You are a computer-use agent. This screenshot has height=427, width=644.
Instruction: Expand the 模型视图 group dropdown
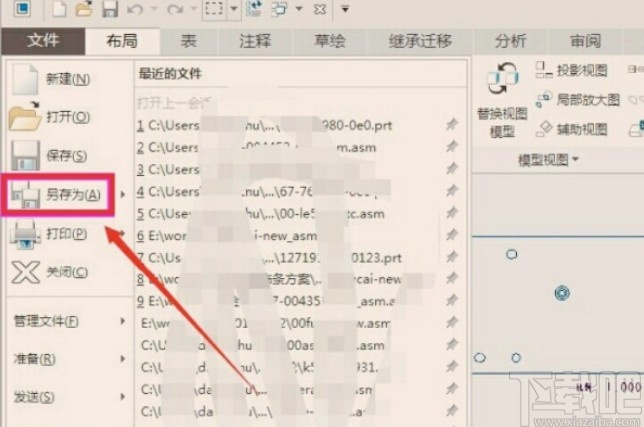(575, 159)
